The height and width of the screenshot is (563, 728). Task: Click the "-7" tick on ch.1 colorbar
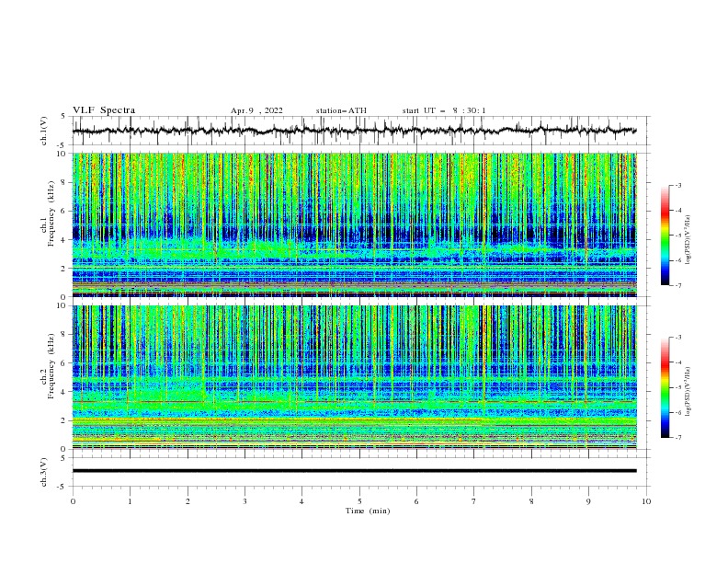pyautogui.click(x=677, y=285)
